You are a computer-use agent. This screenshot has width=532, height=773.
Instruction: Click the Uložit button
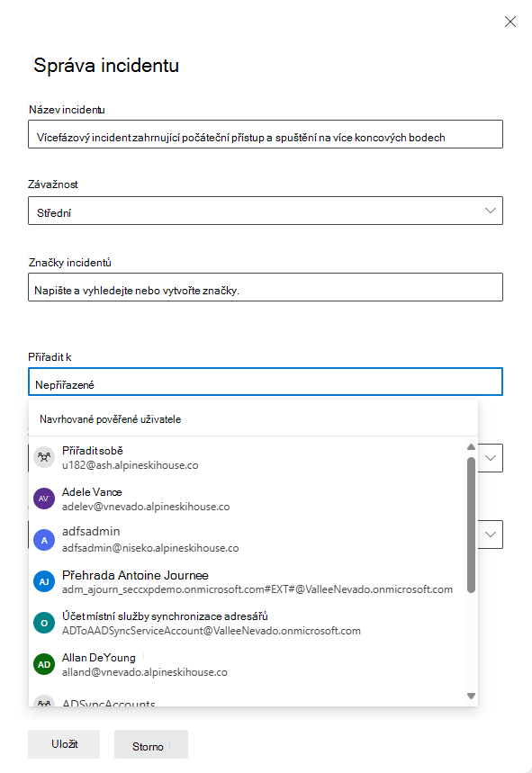[63, 744]
